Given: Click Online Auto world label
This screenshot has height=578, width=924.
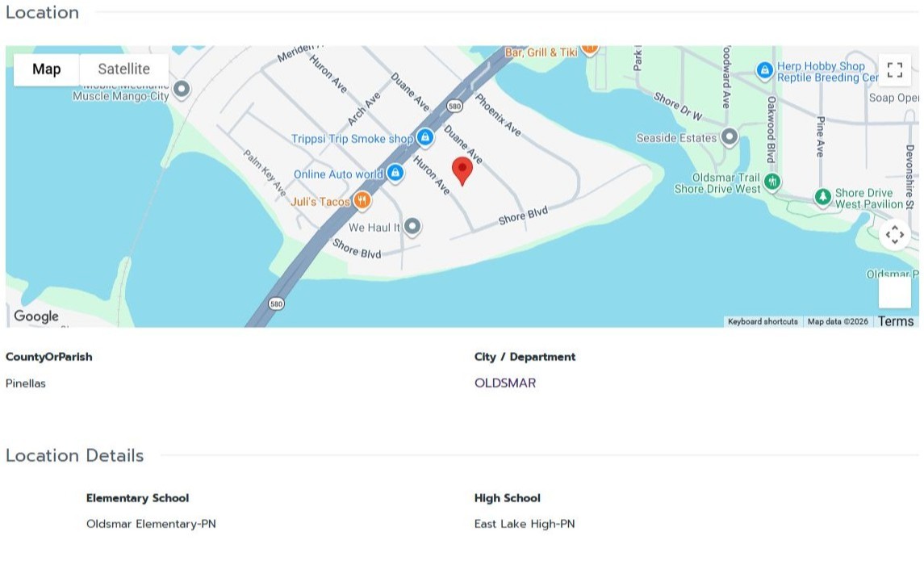Looking at the screenshot, I should point(338,174).
